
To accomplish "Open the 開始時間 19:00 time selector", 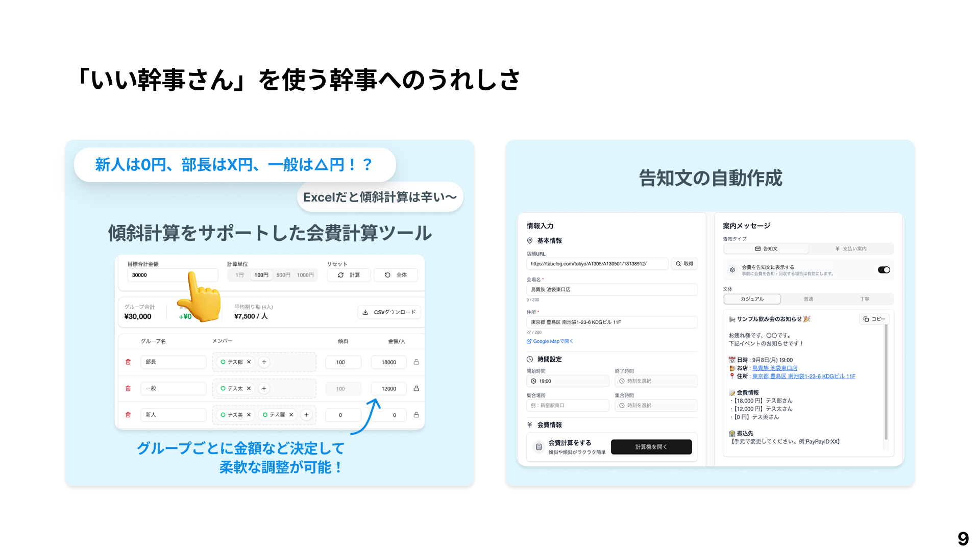I will [567, 381].
